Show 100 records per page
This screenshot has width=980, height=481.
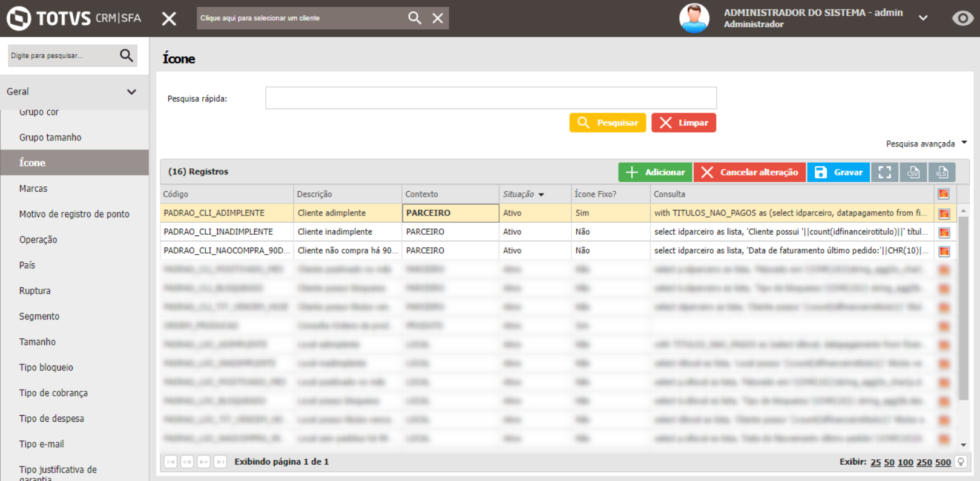(906, 462)
